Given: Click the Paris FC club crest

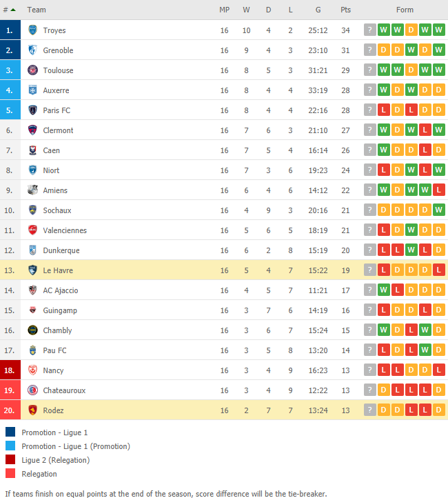Looking at the screenshot, I should point(32,110).
